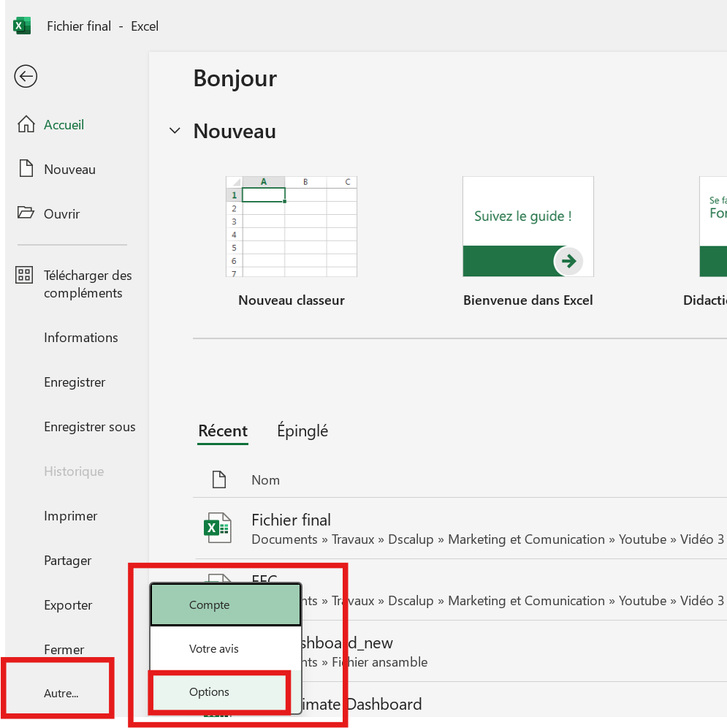
Task: Click the back arrow circle icon
Action: point(26,76)
